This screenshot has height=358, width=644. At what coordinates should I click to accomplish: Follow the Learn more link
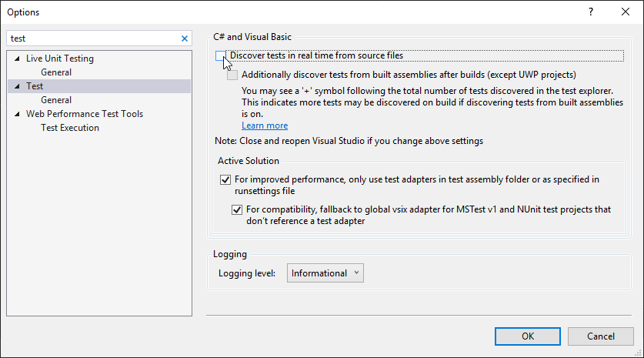[x=265, y=125]
